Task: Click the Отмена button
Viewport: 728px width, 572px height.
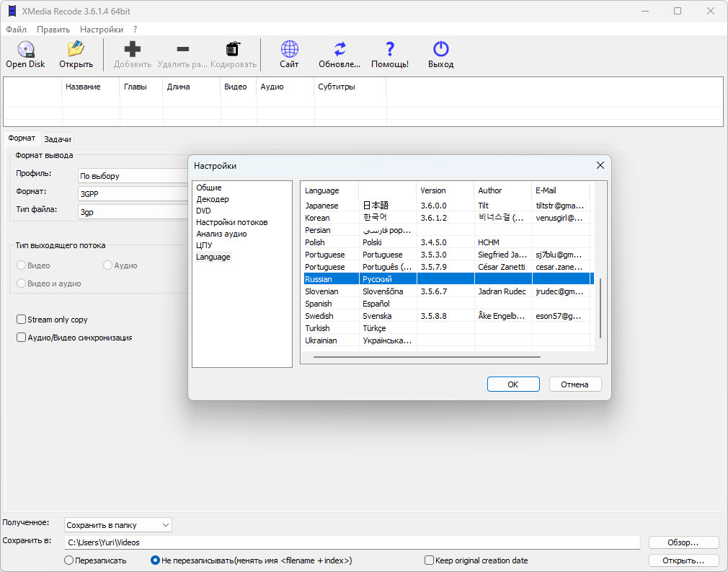Action: 574,384
